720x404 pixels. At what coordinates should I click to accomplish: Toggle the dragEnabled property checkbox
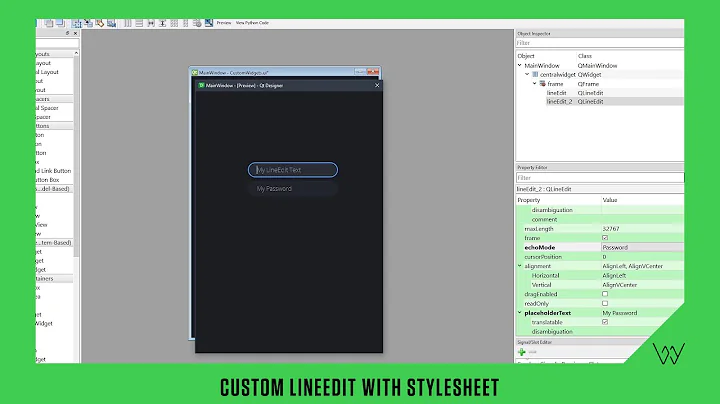point(605,294)
